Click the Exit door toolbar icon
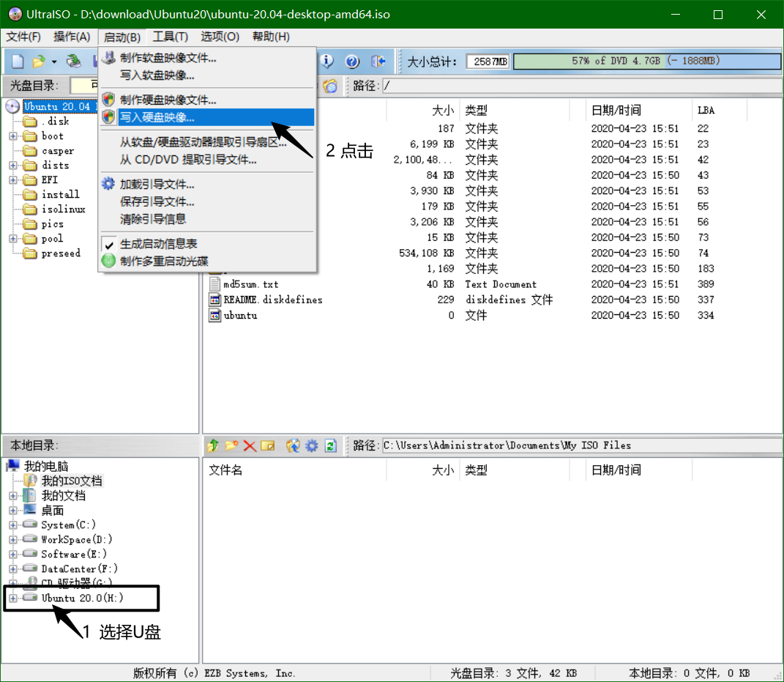This screenshot has width=784, height=682. [x=378, y=61]
